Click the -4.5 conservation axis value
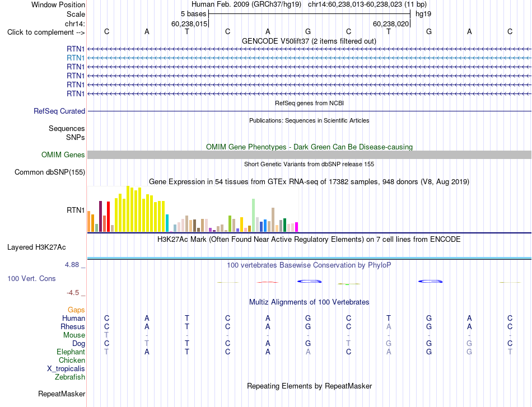The image size is (532, 407). click(x=73, y=293)
